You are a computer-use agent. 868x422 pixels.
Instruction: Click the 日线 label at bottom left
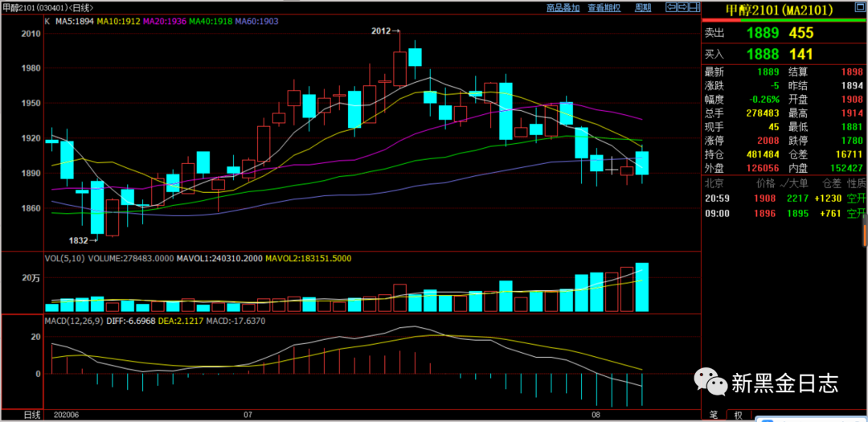click(31, 415)
